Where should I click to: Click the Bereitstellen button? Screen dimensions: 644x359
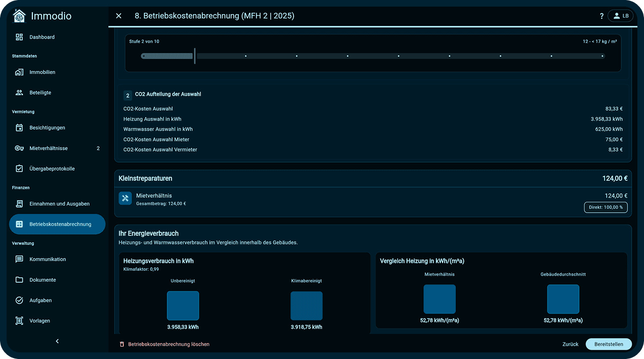608,344
